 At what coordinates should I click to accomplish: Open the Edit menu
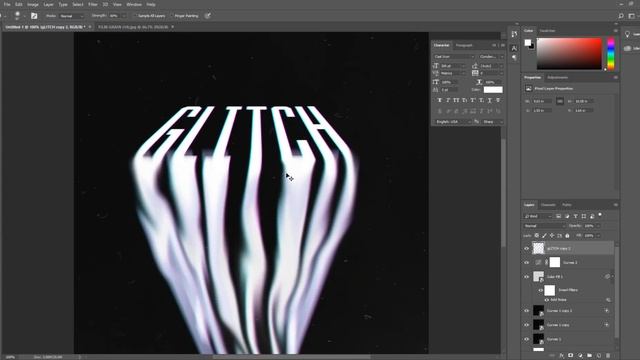(19, 4)
